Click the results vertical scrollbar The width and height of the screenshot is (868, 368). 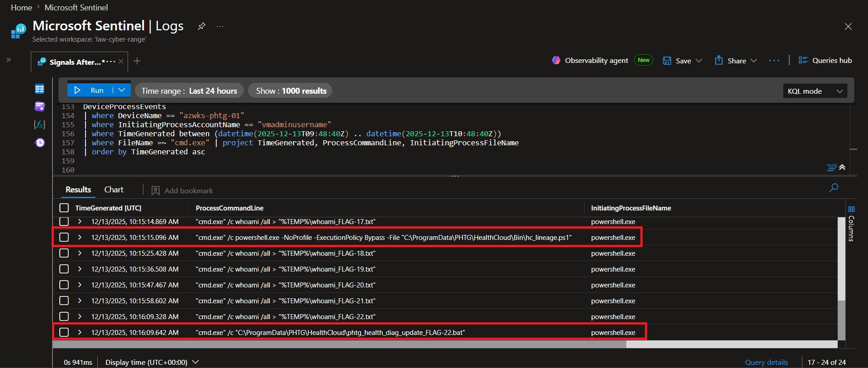pos(841,320)
